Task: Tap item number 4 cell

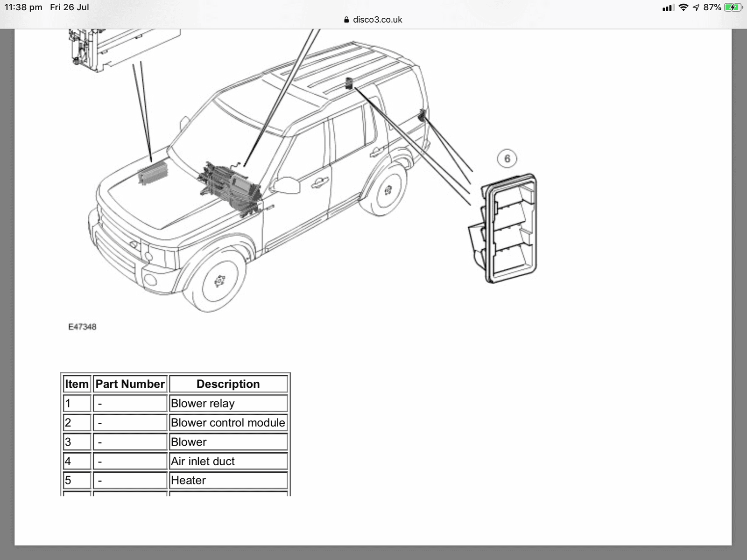Action: 77,461
